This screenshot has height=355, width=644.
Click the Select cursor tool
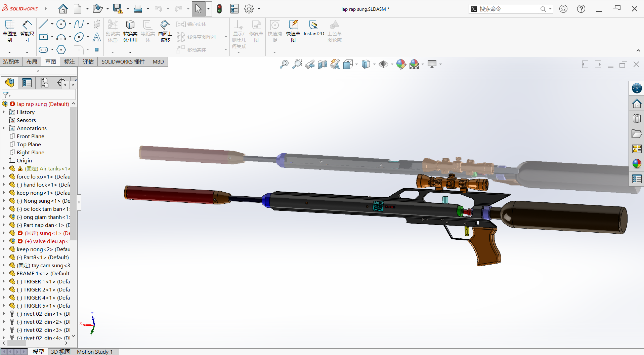pos(198,9)
